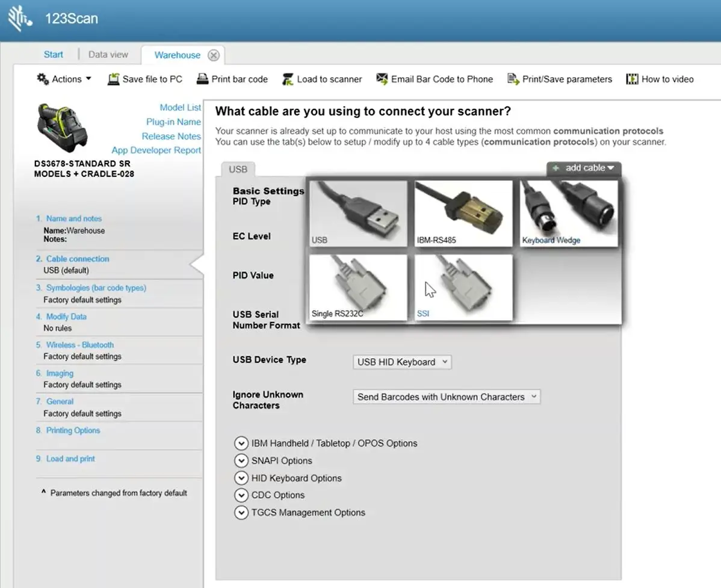Close the Warehouse tab
The height and width of the screenshot is (588, 721).
coord(214,55)
